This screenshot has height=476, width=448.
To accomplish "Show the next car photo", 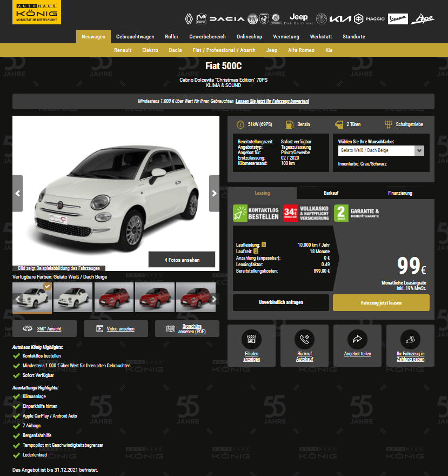I will coord(214,194).
